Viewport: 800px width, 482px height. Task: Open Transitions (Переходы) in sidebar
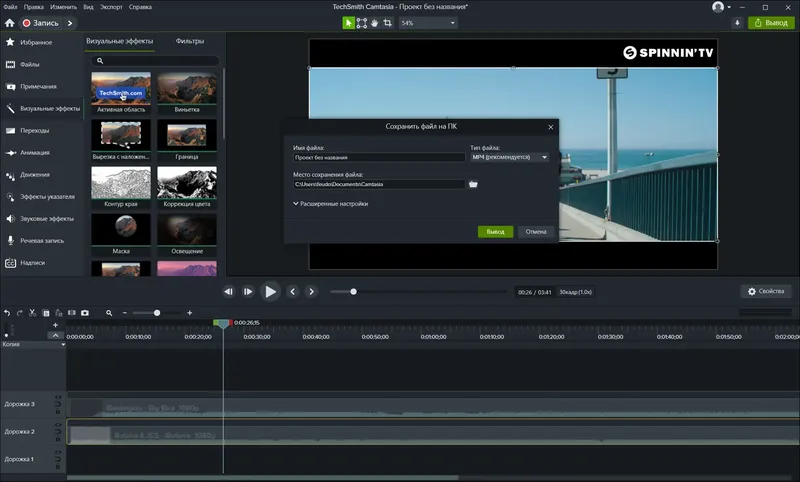(x=34, y=130)
